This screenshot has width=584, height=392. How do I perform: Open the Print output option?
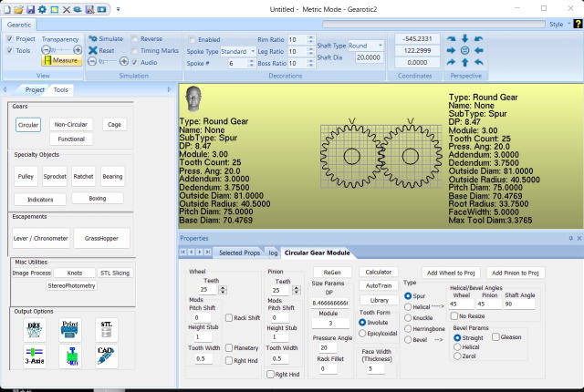(x=71, y=330)
